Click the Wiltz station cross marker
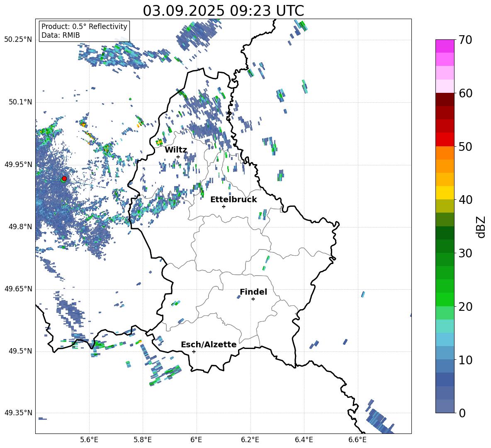Viewport: 491px width, 448px height. [178, 157]
